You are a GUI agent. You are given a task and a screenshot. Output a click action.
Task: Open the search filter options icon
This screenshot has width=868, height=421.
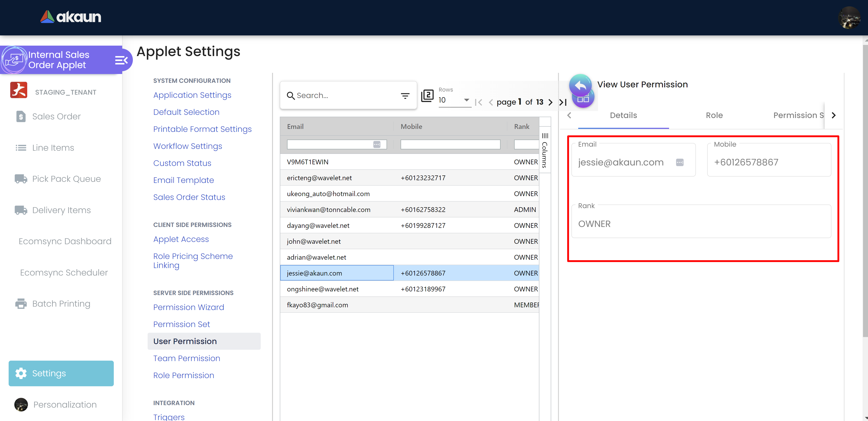click(x=405, y=96)
